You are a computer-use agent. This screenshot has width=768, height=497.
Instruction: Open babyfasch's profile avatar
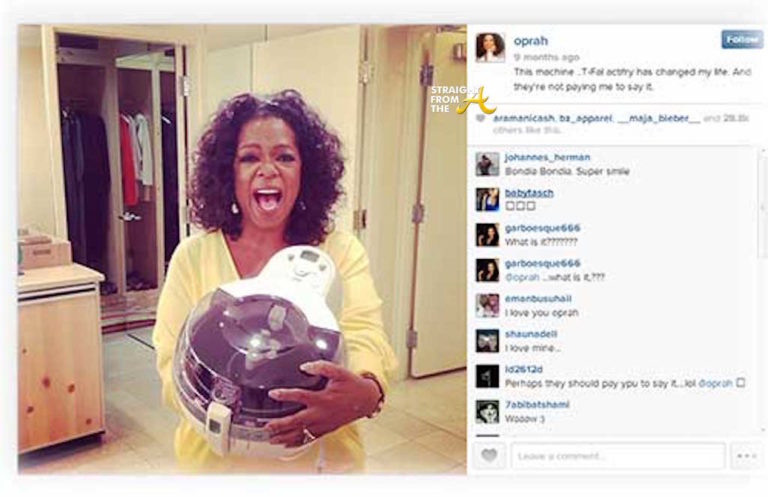click(x=487, y=199)
